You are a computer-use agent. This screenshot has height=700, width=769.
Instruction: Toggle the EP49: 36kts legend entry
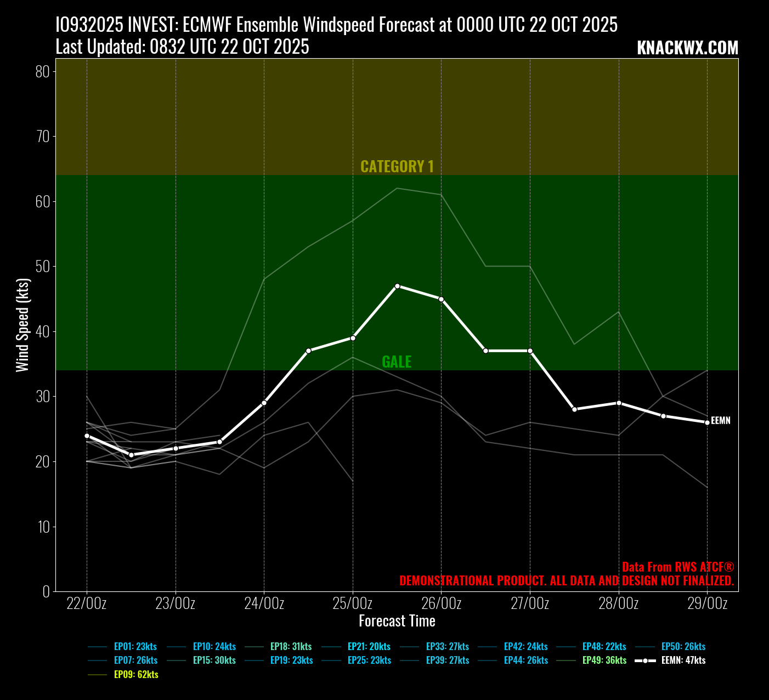604,661
